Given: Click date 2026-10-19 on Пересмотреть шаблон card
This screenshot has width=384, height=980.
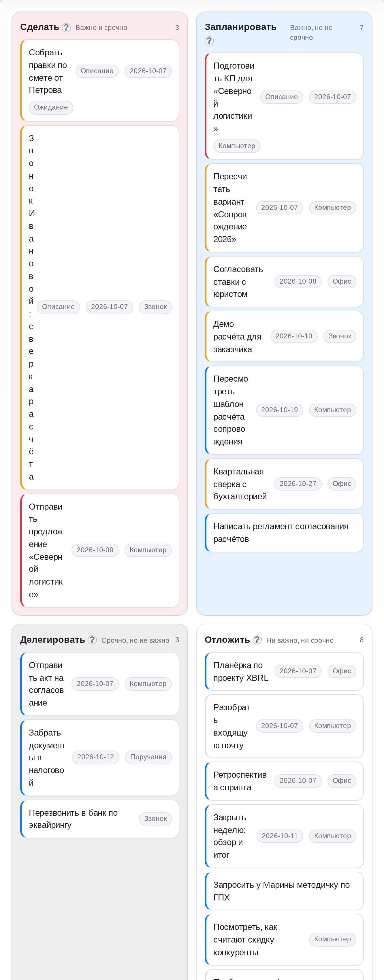Looking at the screenshot, I should pyautogui.click(x=280, y=410).
